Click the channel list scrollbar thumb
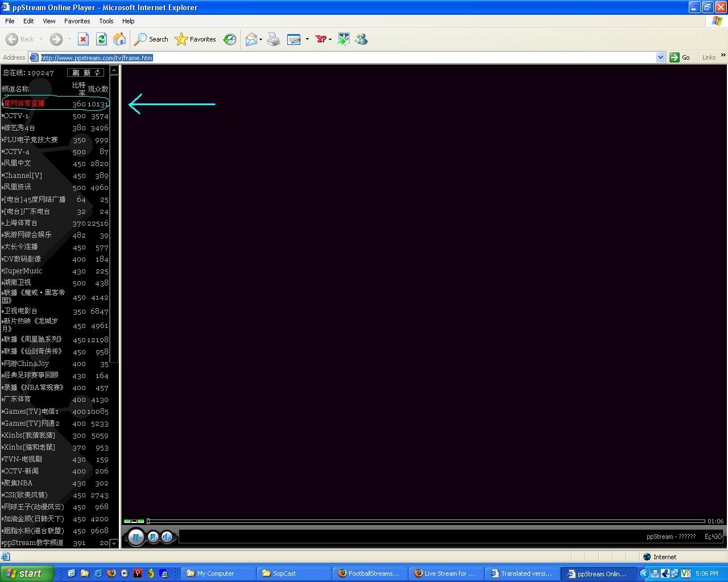 (x=114, y=219)
